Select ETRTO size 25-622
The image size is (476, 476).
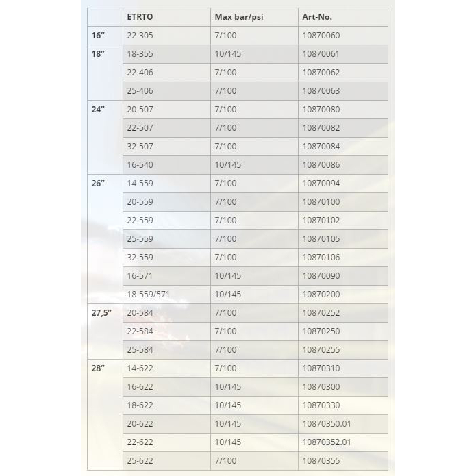pos(140,461)
